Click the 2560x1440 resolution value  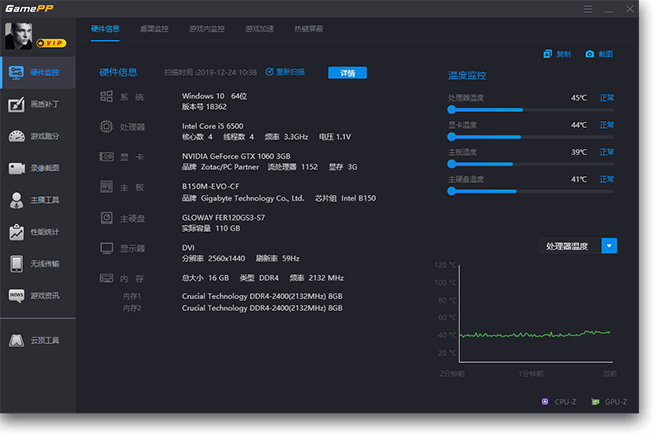[x=226, y=258]
